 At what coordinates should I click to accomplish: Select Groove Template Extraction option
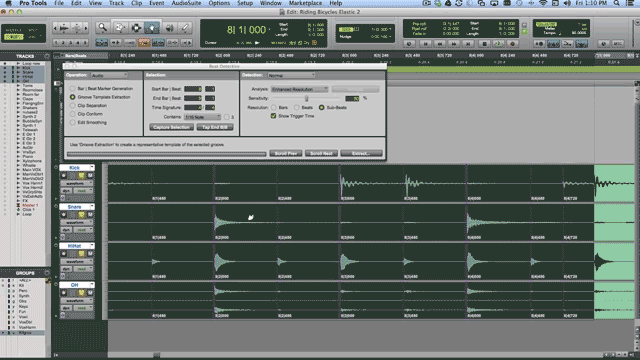click(73, 97)
